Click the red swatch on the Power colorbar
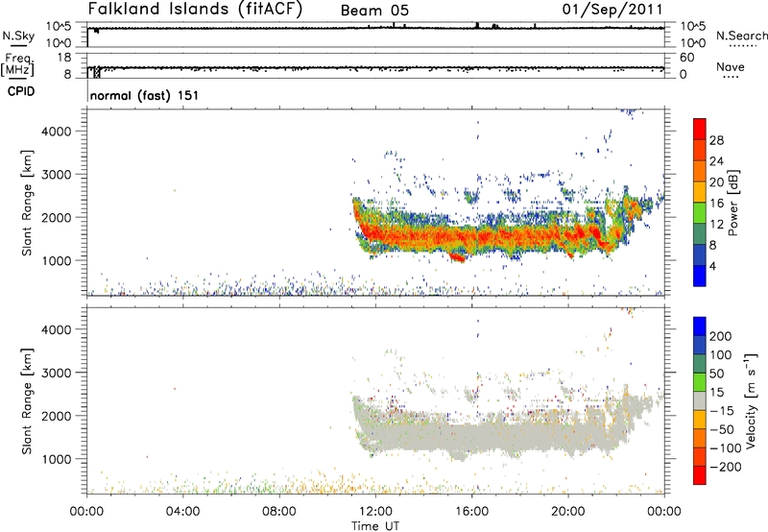 coord(700,129)
